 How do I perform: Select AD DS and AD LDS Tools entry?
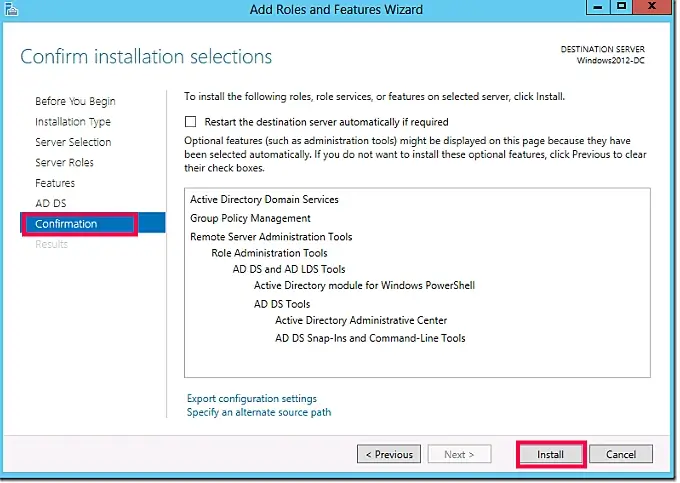pos(289,269)
